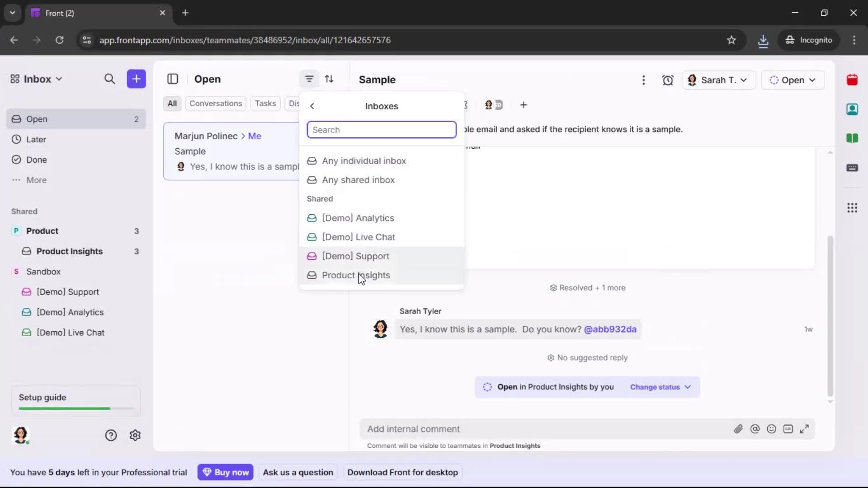Switch to the Conversations tab
Image resolution: width=868 pixels, height=488 pixels.
216,103
